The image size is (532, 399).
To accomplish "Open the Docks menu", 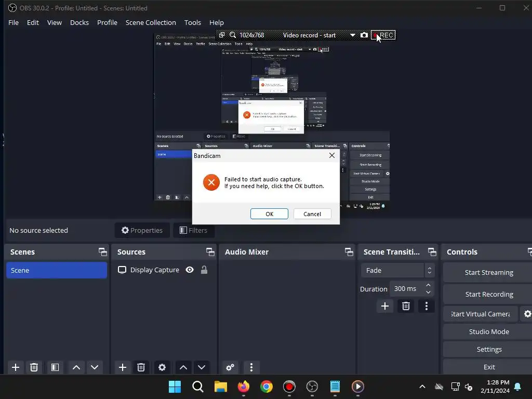I will coord(79,22).
